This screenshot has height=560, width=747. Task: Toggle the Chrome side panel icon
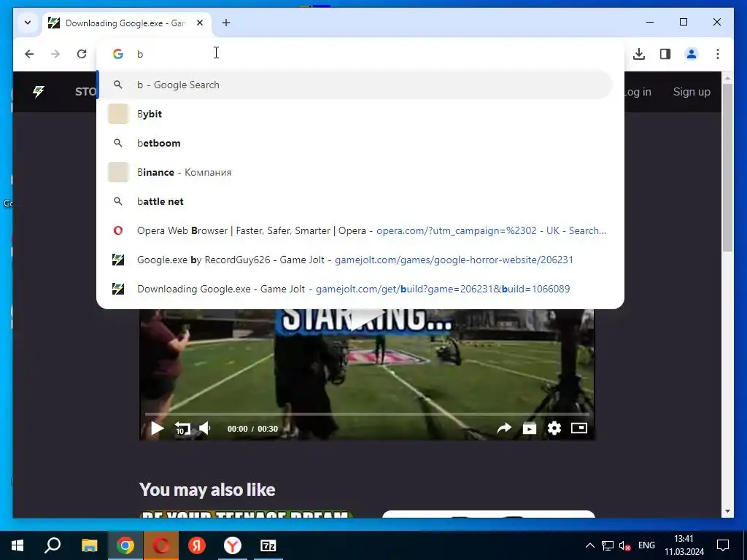point(665,54)
